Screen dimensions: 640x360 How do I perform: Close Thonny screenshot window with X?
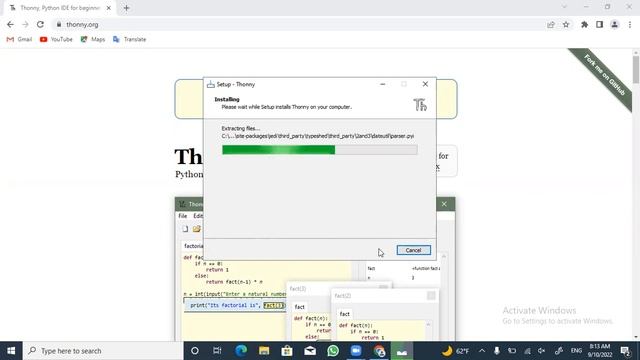pos(444,204)
